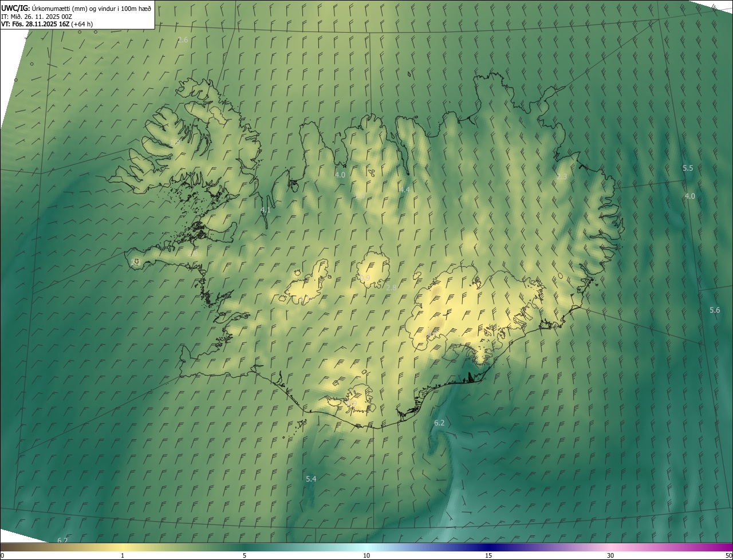Click the 2.6 value label on the map

click(183, 40)
